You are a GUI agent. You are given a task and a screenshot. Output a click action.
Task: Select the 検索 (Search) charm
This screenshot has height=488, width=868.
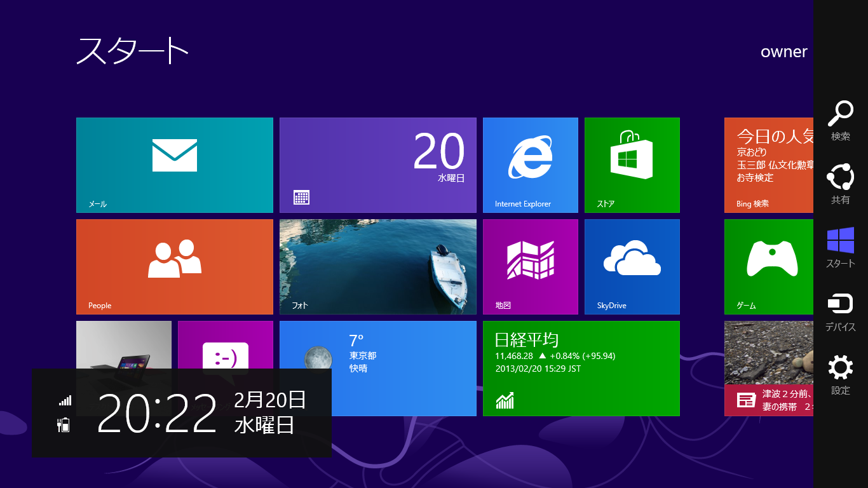click(841, 121)
